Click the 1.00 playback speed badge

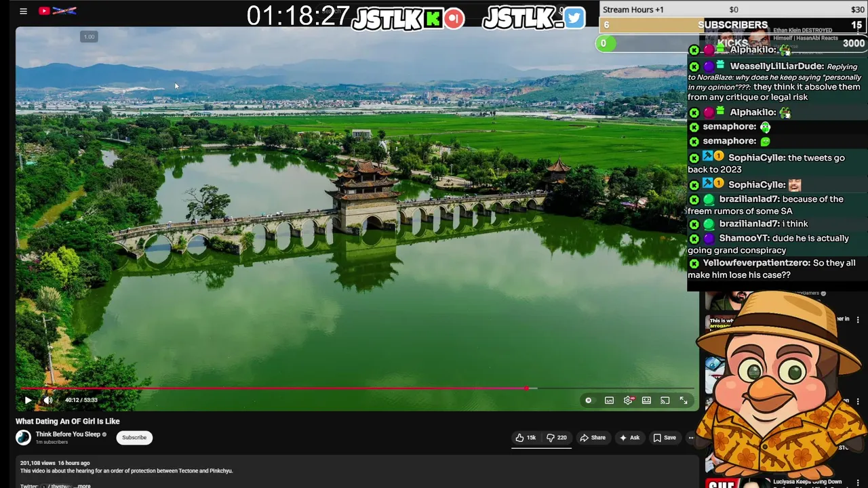click(x=89, y=37)
